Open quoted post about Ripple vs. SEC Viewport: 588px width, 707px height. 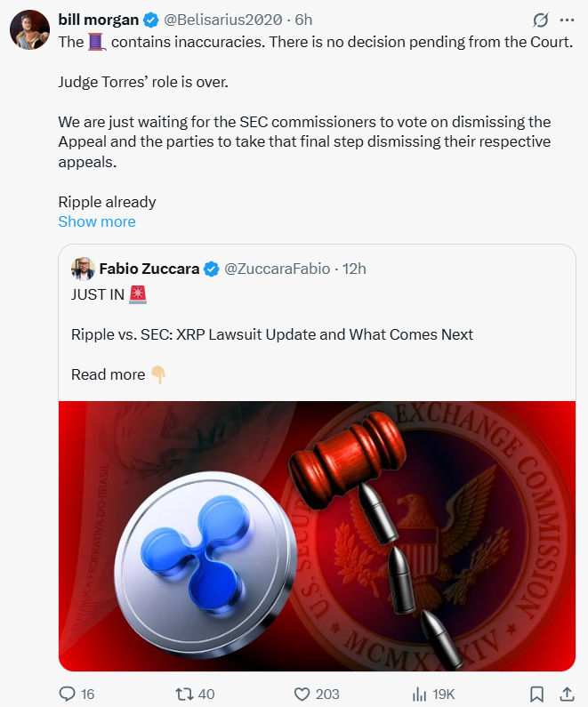point(272,334)
